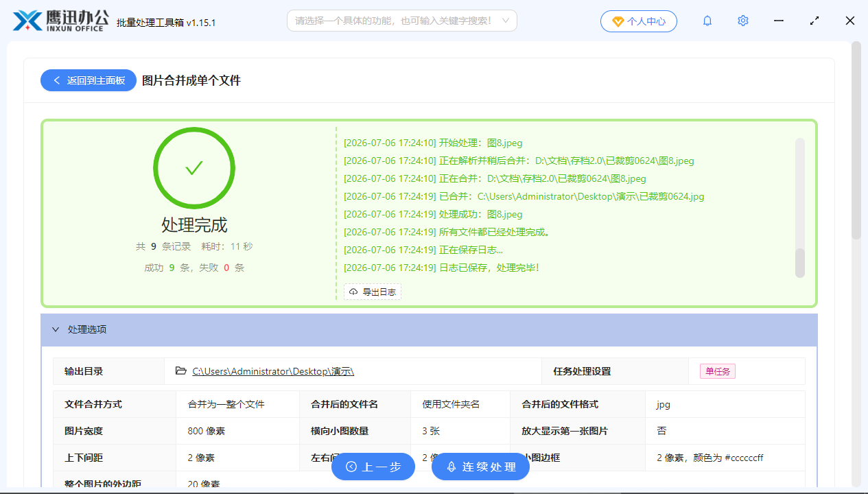Click the main window vertical scrollbar
The image size is (868, 494).
point(856,141)
